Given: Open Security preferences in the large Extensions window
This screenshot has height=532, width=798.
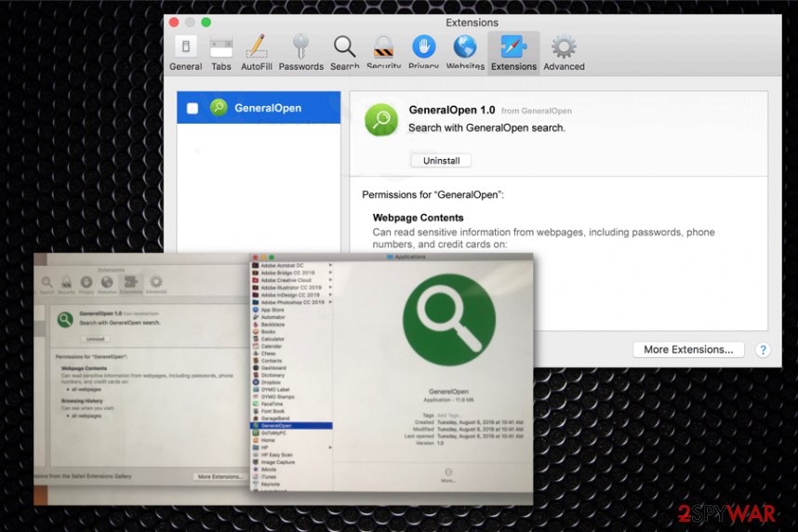Looking at the screenshot, I should tap(384, 53).
